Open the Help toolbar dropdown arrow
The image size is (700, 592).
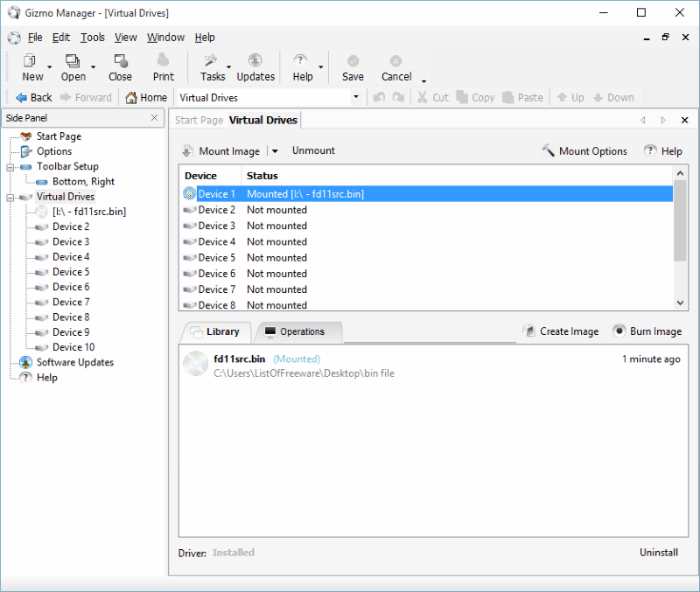click(x=320, y=67)
